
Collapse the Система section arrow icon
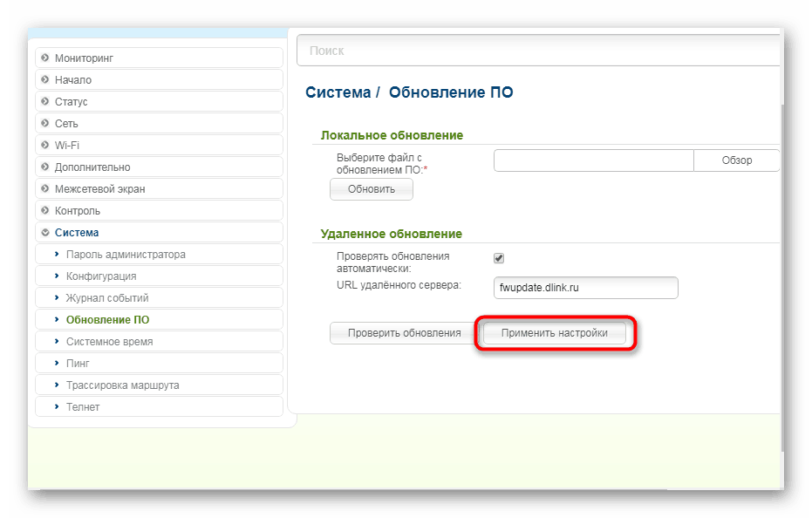(x=45, y=232)
